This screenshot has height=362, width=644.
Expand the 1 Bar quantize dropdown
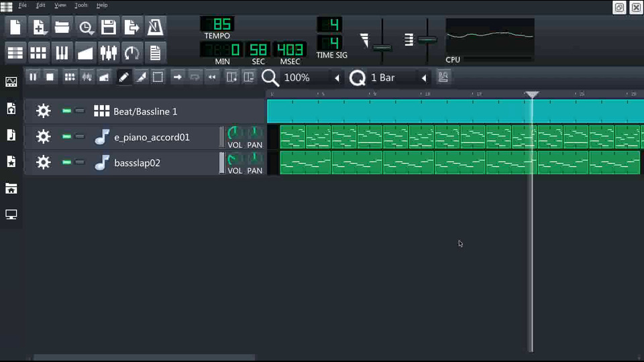point(424,78)
